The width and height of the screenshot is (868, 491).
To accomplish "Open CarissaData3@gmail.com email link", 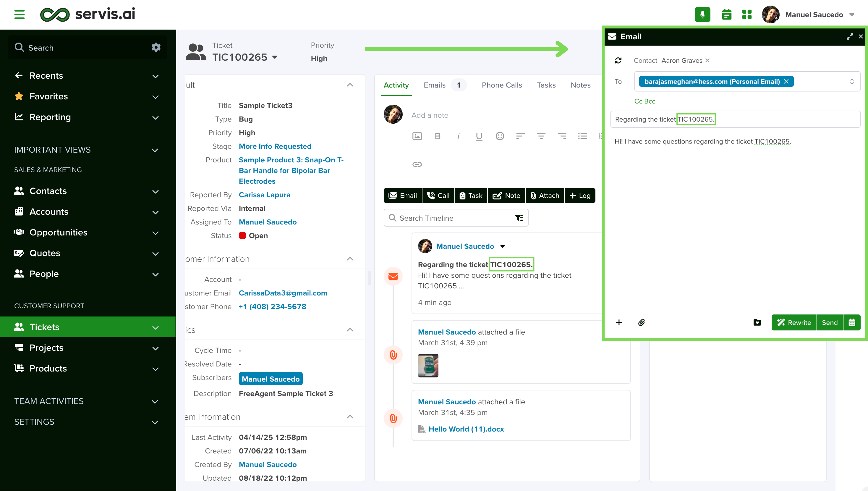I will (x=283, y=293).
